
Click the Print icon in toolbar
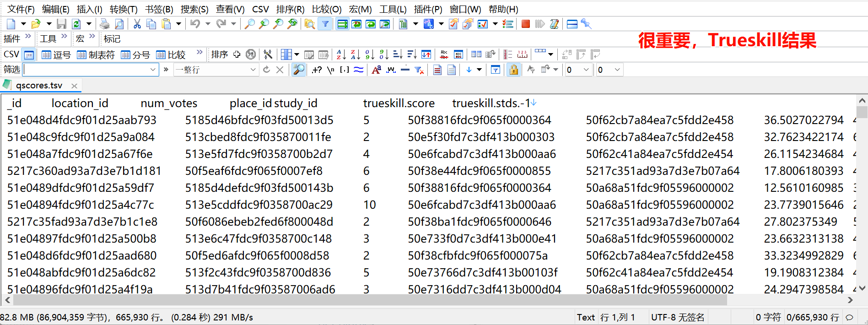(105, 24)
